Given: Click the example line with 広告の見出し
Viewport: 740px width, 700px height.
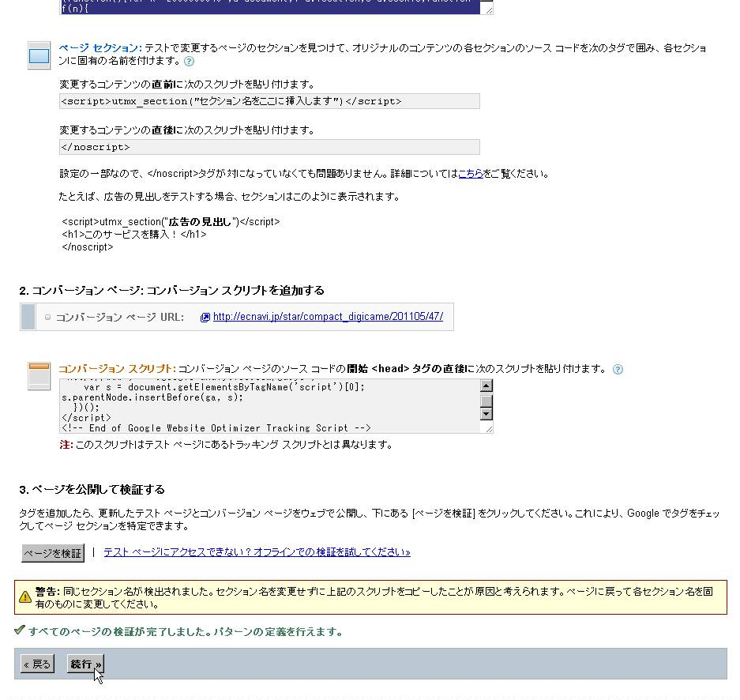Looking at the screenshot, I should pos(171,222).
